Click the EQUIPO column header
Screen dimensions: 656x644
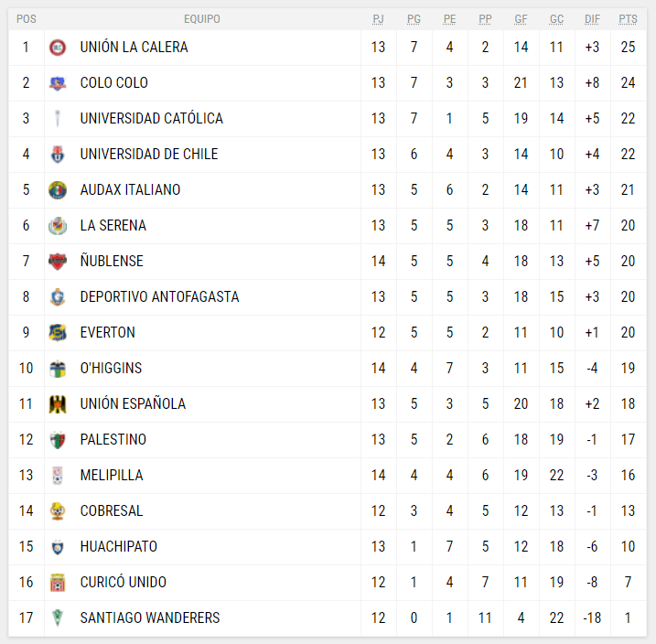[x=201, y=19]
